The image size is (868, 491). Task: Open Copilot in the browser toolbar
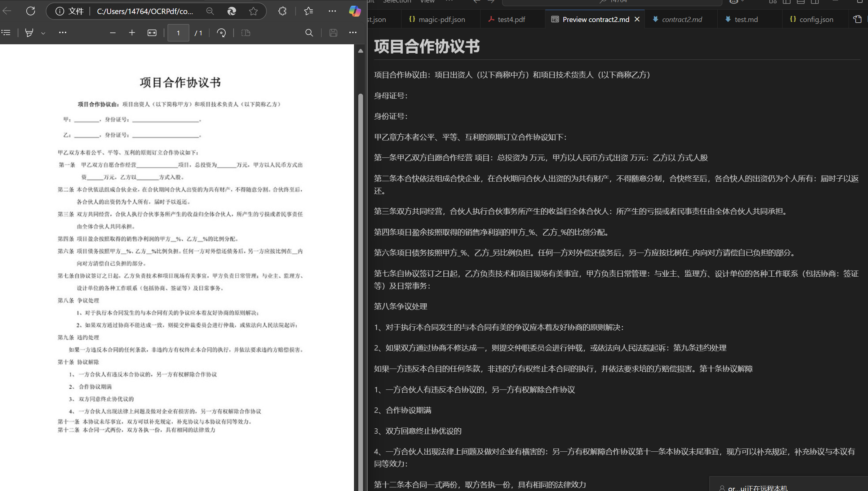point(355,11)
